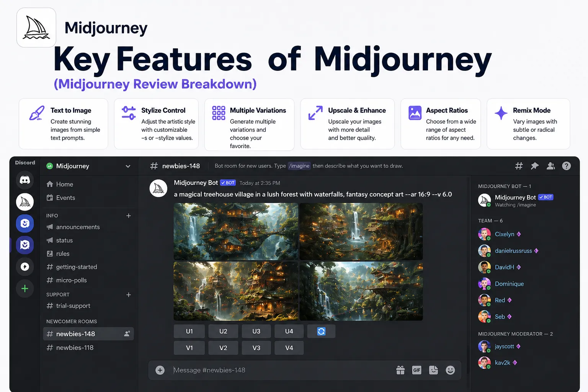The width and height of the screenshot is (588, 392).
Task: Open the Explore servers compass icon
Action: [25, 267]
